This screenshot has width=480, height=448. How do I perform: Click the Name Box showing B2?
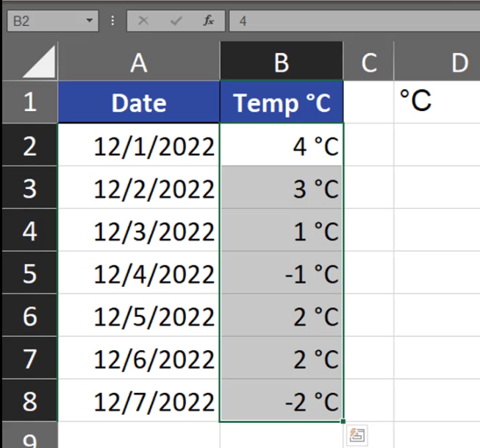(43, 21)
